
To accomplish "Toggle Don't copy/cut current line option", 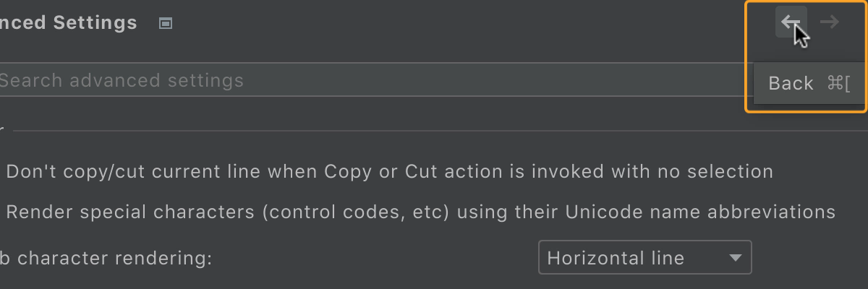I will [389, 171].
